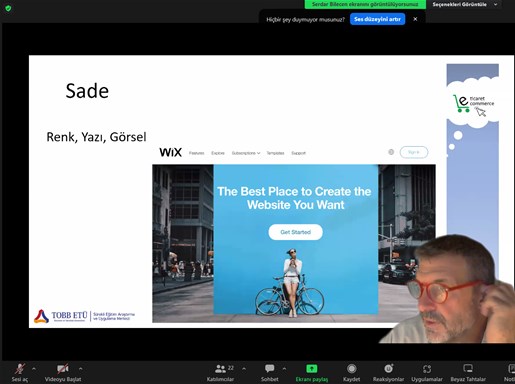Viewport: 515px width, 384px height.
Task: Click the e-ticaret commerce cart logo
Action: pyautogui.click(x=473, y=104)
